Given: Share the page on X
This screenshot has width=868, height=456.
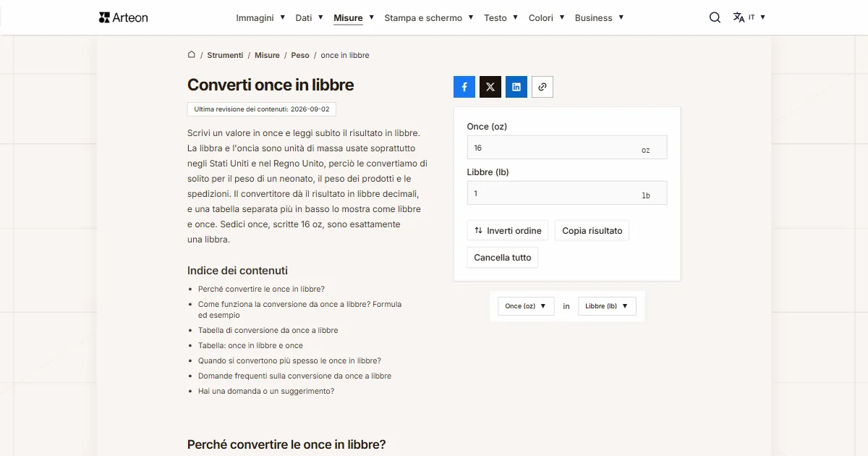Looking at the screenshot, I should (x=490, y=87).
